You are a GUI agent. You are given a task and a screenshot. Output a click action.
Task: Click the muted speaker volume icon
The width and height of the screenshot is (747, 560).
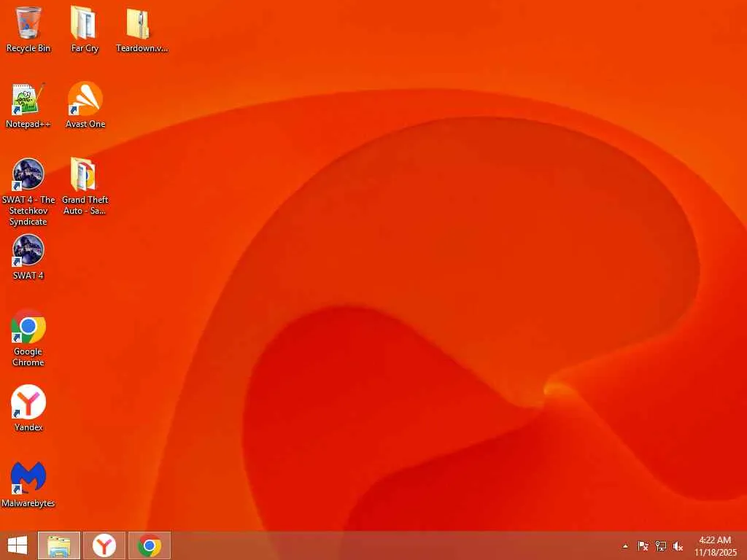click(678, 546)
